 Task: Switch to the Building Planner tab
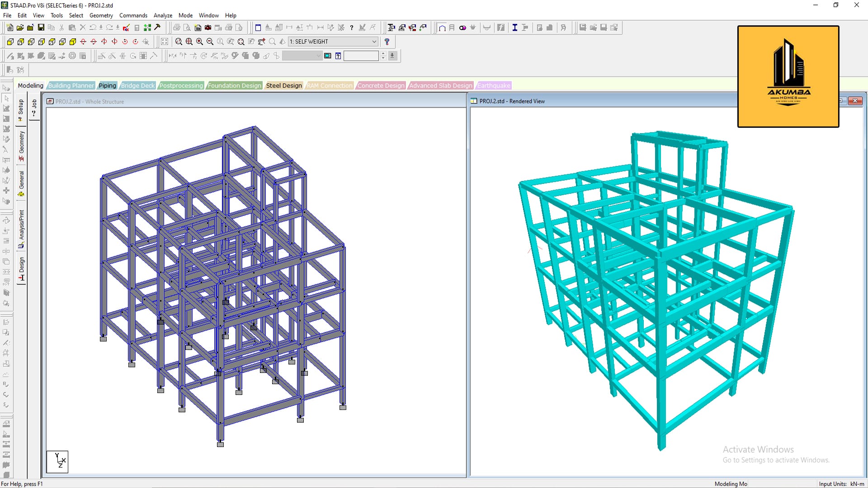coord(71,85)
